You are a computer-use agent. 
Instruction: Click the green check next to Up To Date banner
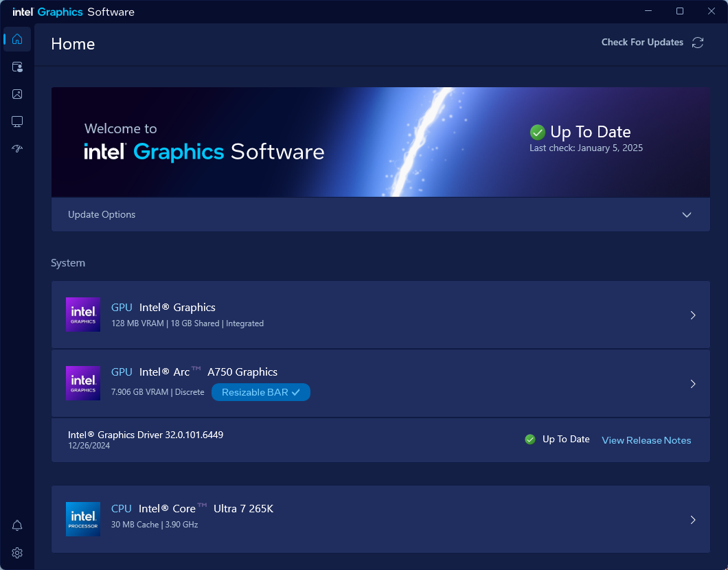click(537, 133)
